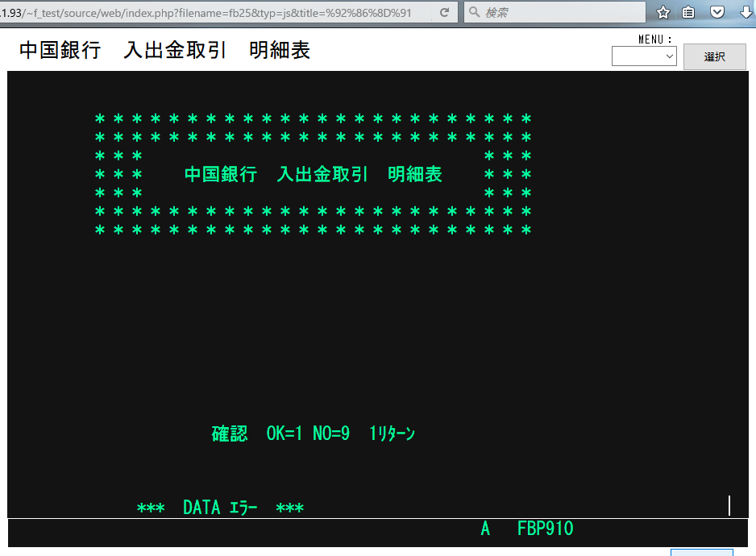This screenshot has width=756, height=556.
Task: Click the bookmark star icon
Action: pyautogui.click(x=663, y=13)
